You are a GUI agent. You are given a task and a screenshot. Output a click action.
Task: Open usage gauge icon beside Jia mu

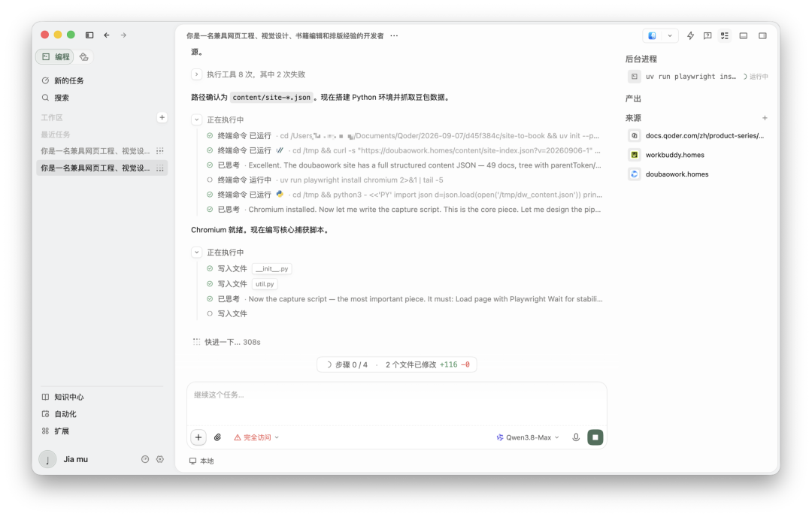(x=145, y=459)
